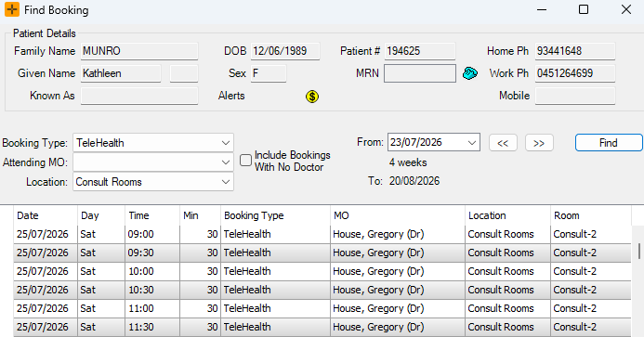This screenshot has width=644, height=337.
Task: Sort by the Day column header
Action: tap(101, 215)
